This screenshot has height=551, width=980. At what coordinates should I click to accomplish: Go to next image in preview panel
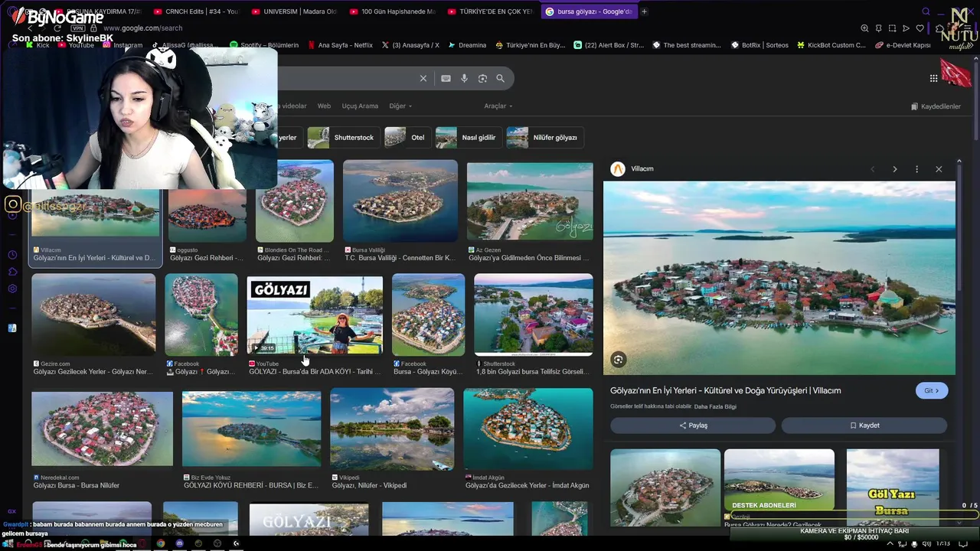click(x=894, y=169)
